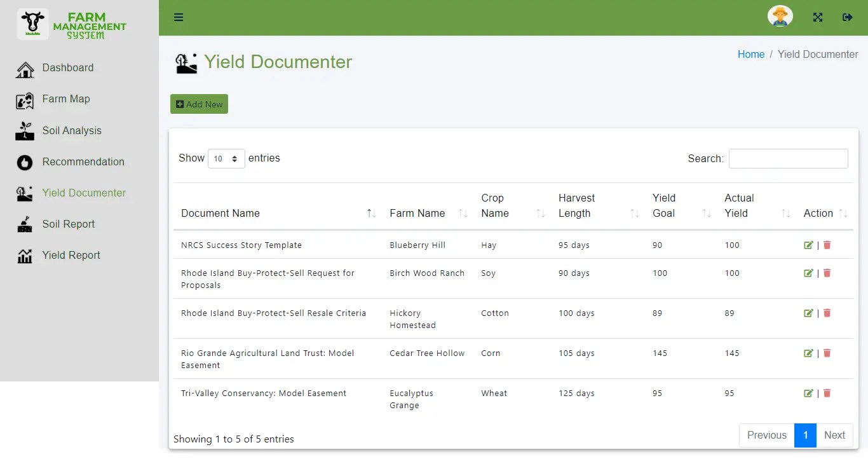Viewport: 868px width, 459px height.
Task: Open the Yield Report section
Action: coord(71,255)
